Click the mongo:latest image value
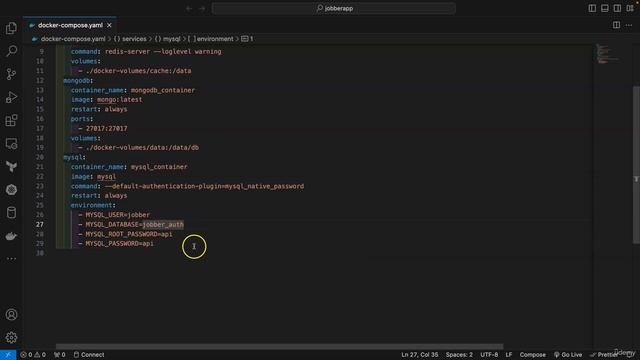 [120, 100]
